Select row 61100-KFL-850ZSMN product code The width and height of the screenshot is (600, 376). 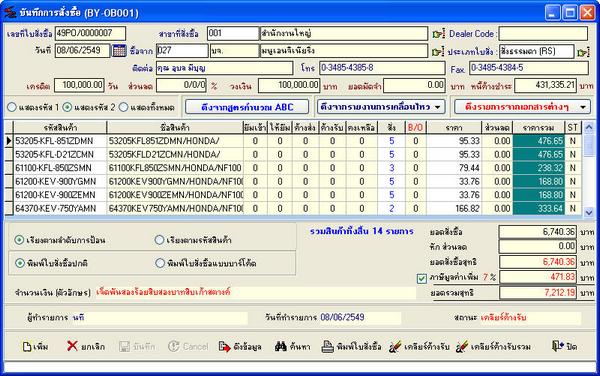click(x=60, y=168)
